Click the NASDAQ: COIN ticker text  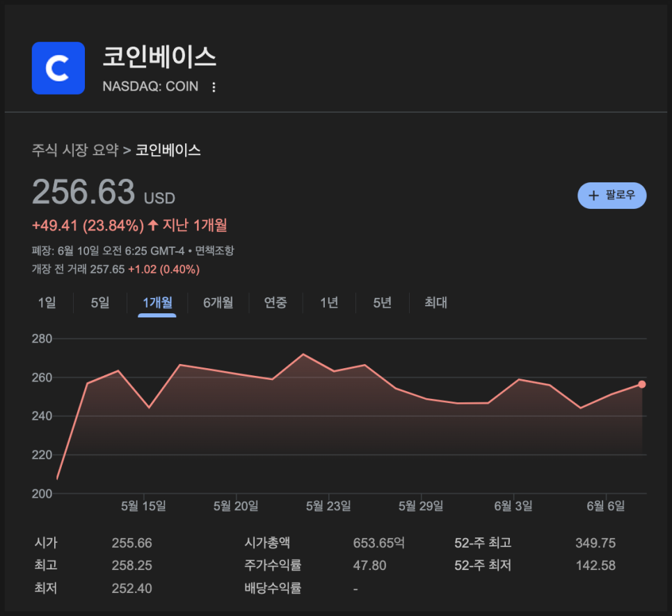(150, 86)
